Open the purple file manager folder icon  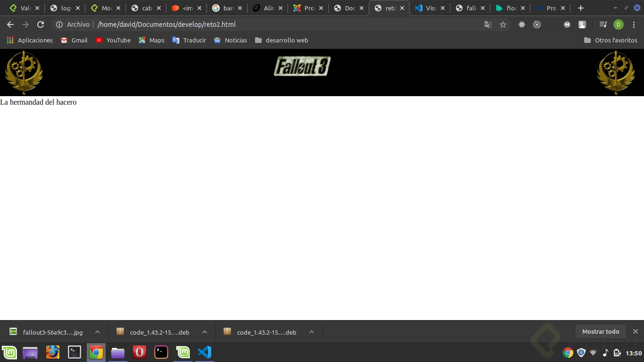pos(118,353)
